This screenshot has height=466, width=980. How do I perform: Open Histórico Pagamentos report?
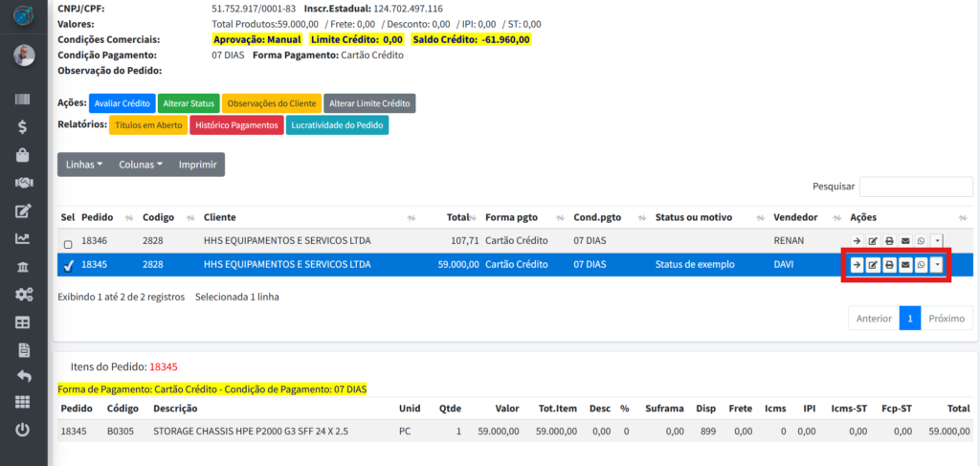(236, 125)
